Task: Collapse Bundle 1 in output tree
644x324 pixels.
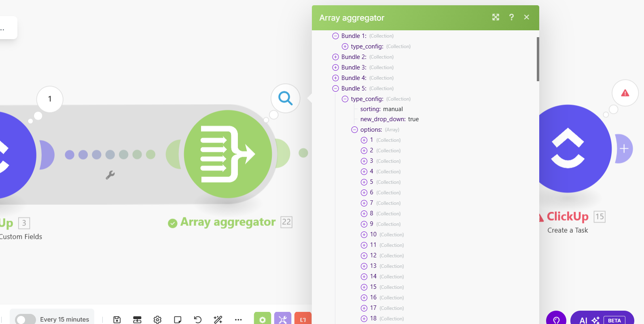Action: [335, 36]
